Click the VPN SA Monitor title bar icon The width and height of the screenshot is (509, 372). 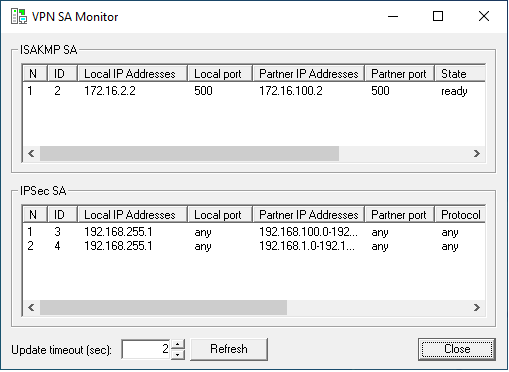pos(19,16)
